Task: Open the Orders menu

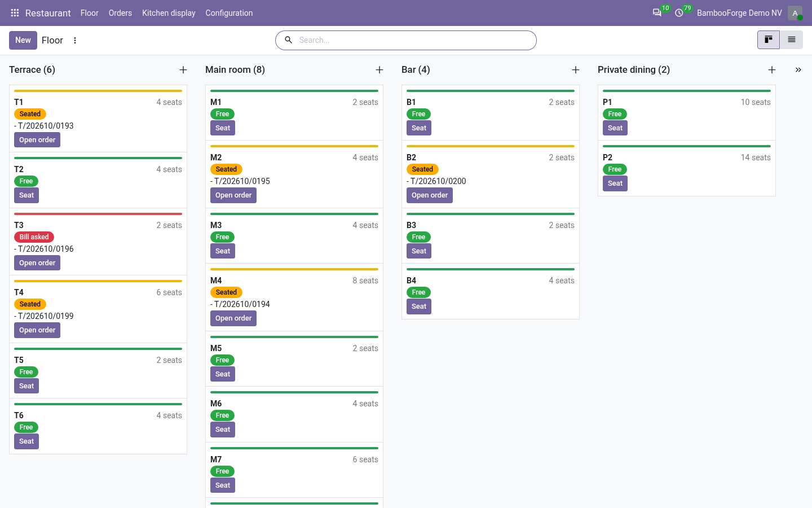Action: tap(120, 13)
